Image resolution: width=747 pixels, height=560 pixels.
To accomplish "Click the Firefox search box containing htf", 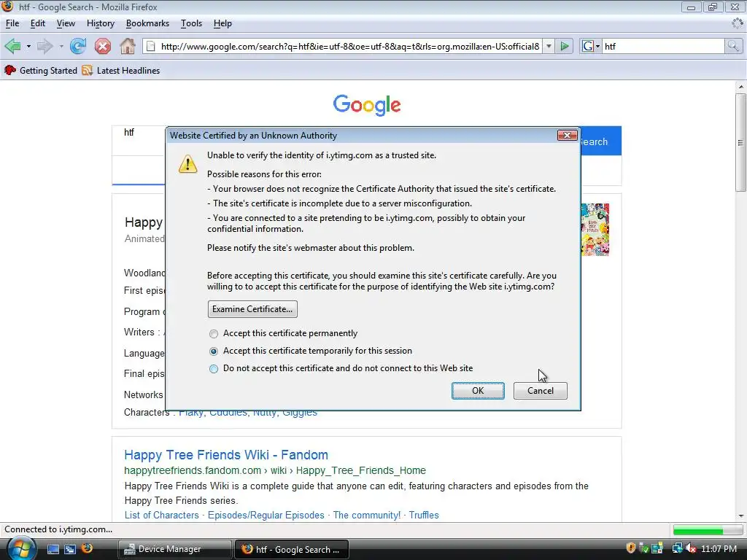I will 662,46.
